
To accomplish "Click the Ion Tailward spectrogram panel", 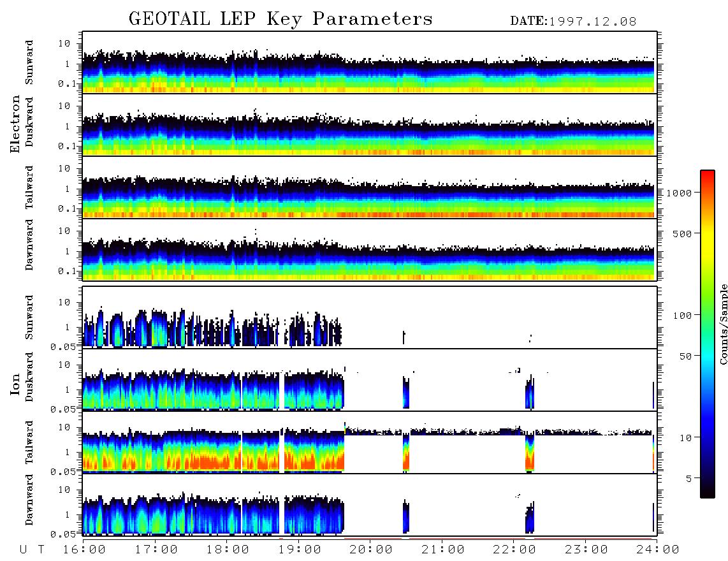I will click(370, 442).
